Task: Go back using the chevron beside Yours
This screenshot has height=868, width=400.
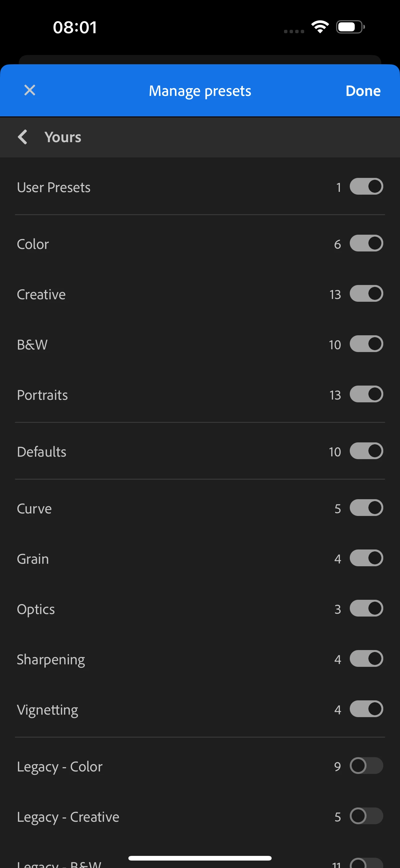Action: coord(23,137)
